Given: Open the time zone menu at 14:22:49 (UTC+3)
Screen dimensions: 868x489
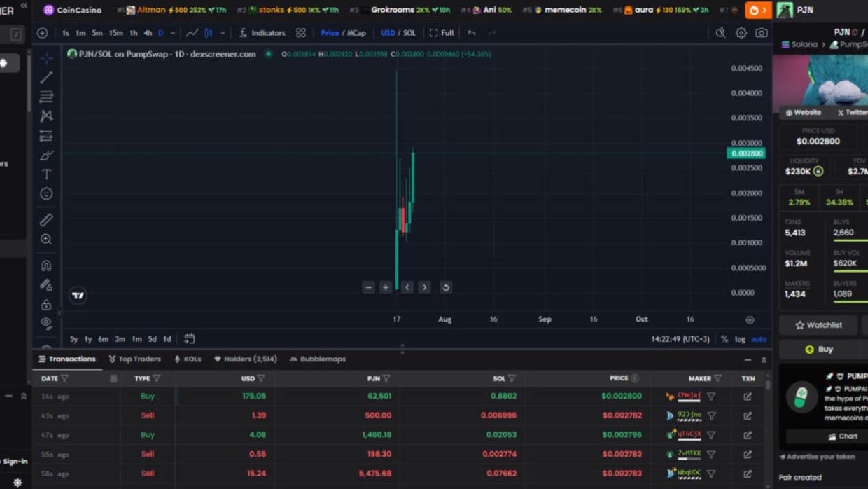Looking at the screenshot, I should coord(680,339).
